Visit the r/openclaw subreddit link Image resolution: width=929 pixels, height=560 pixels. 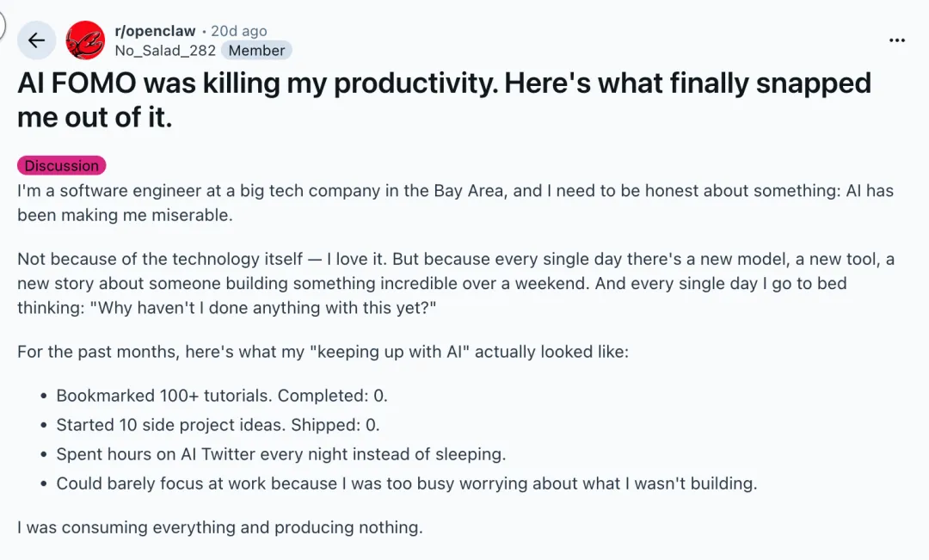[155, 31]
